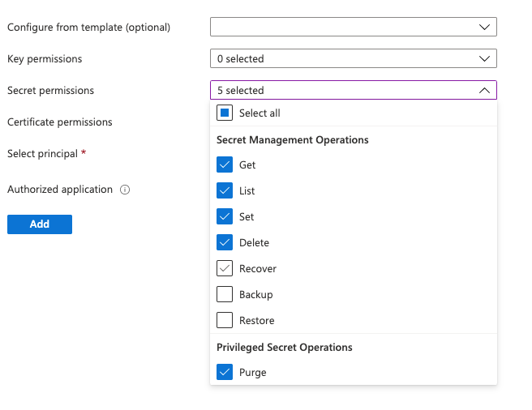Enable the Backup secret permission
Screen dimensions: 532x410
coord(225,295)
